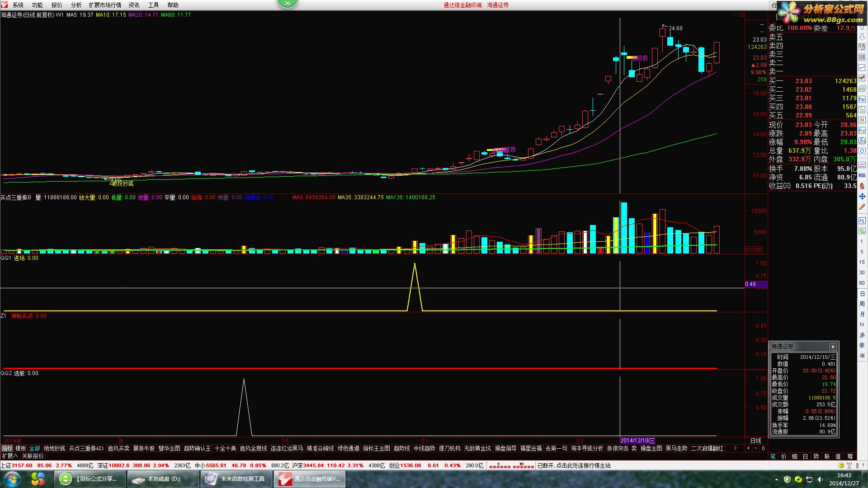
Task: Choose the 绿色通道 indicator tab
Action: click(x=349, y=448)
